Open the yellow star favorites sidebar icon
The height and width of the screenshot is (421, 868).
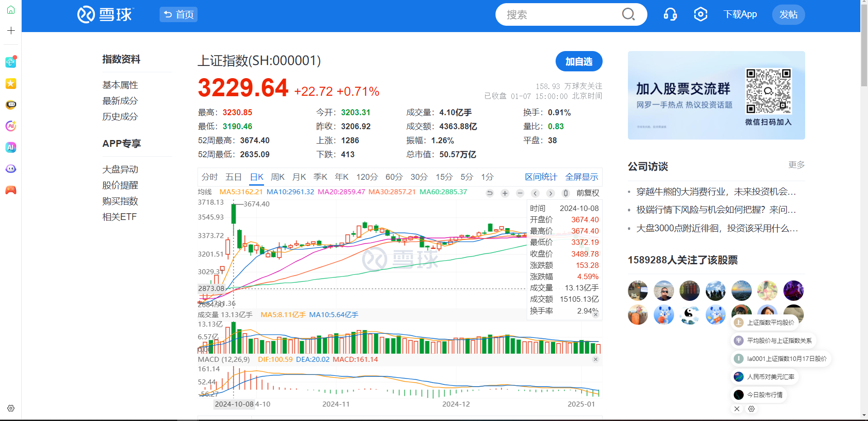click(x=11, y=84)
